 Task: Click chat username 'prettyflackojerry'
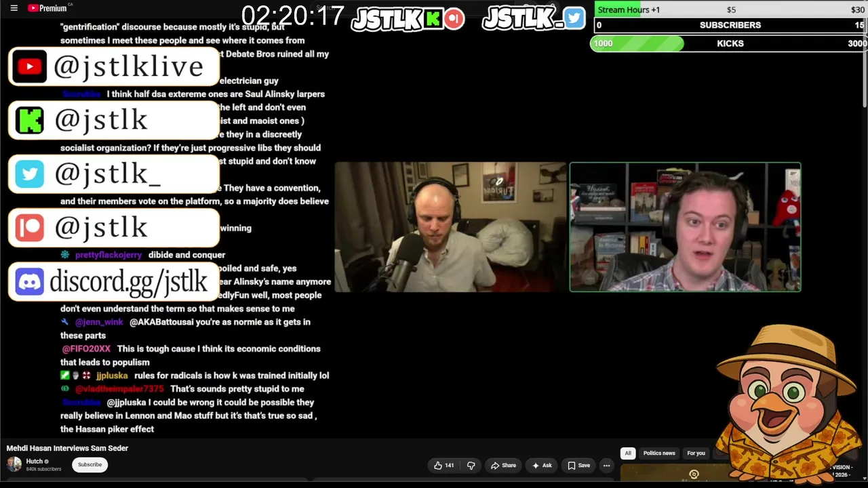click(x=108, y=255)
